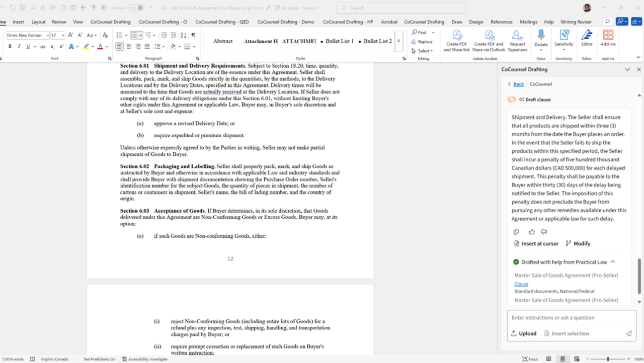
Task: Open the Insert tab
Action: [x=18, y=22]
